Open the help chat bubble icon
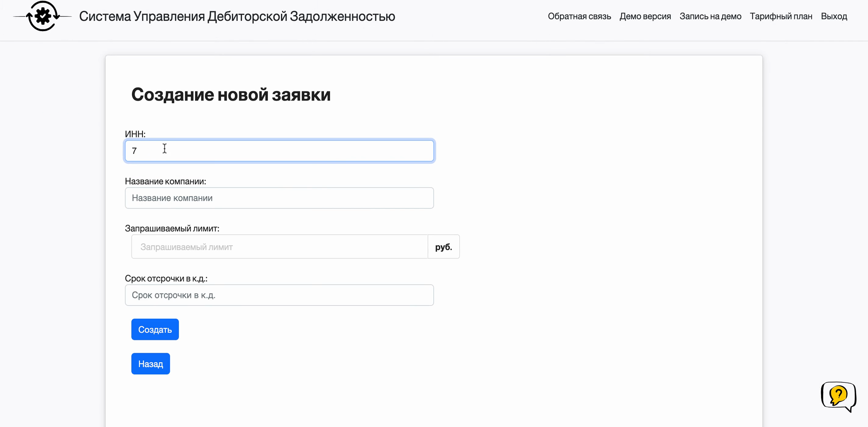868x427 pixels. (838, 397)
